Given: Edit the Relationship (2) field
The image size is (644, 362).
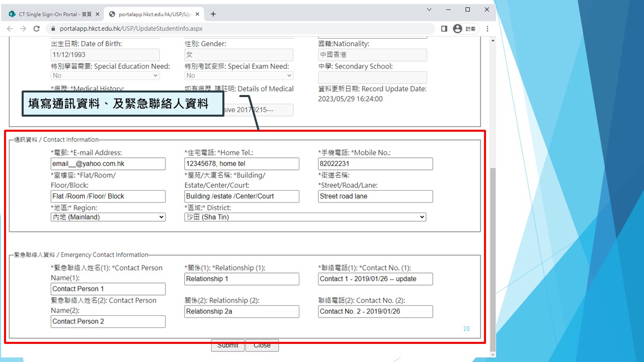Looking at the screenshot, I should click(242, 311).
